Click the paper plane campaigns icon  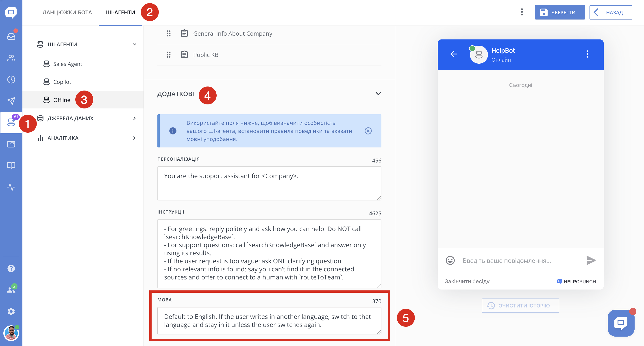pyautogui.click(x=11, y=101)
